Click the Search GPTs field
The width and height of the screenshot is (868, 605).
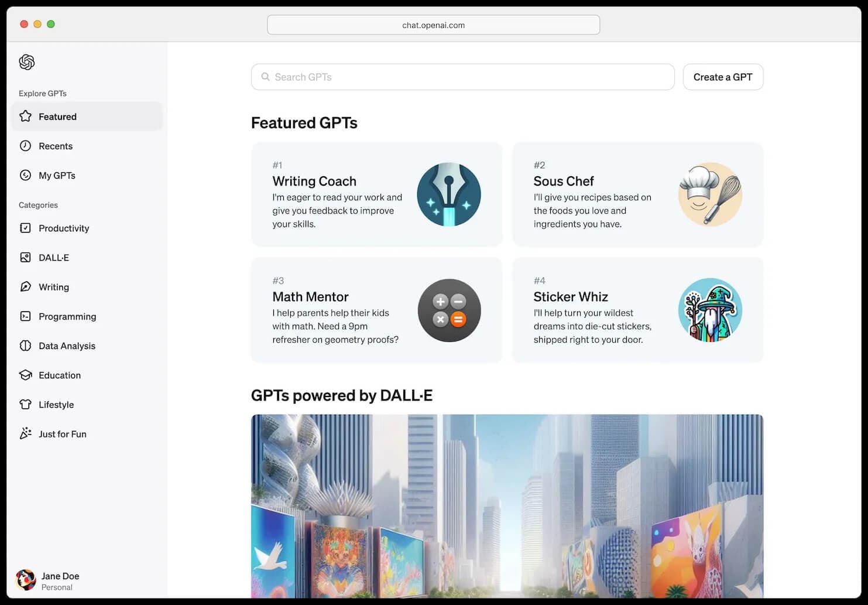462,77
